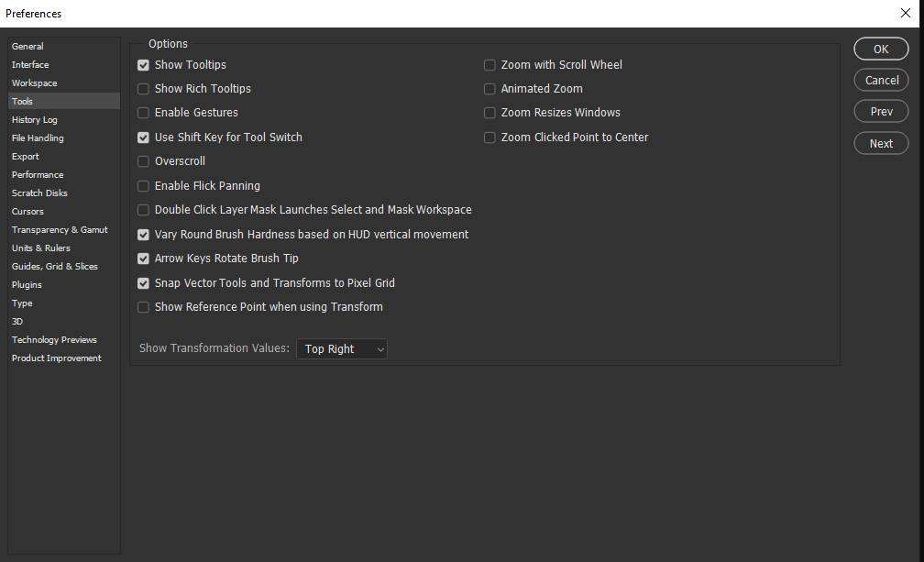The image size is (924, 562).
Task: Enable the Show Rich Tooltips option
Action: tap(143, 88)
